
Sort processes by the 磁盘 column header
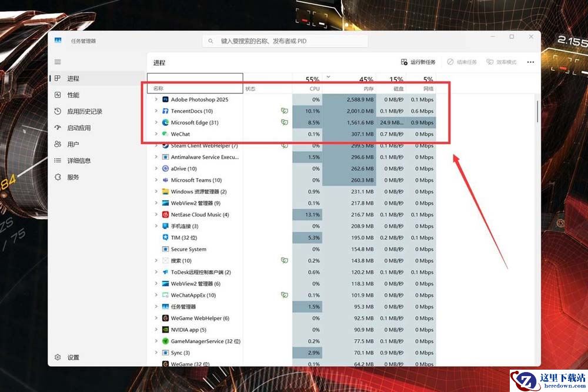click(x=391, y=84)
